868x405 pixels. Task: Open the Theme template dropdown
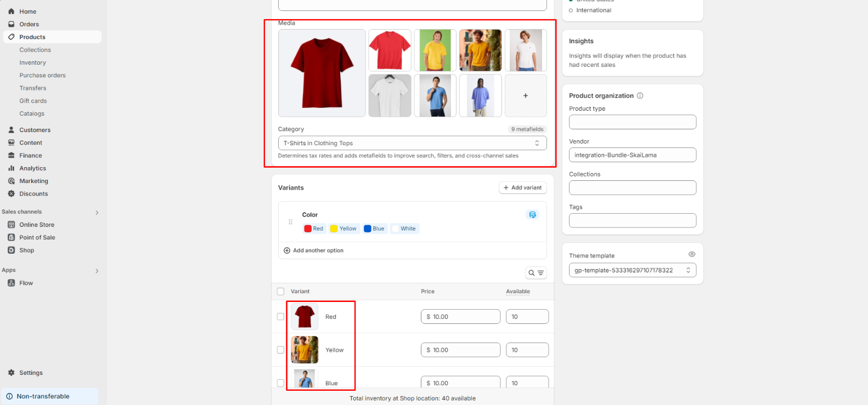(632, 270)
